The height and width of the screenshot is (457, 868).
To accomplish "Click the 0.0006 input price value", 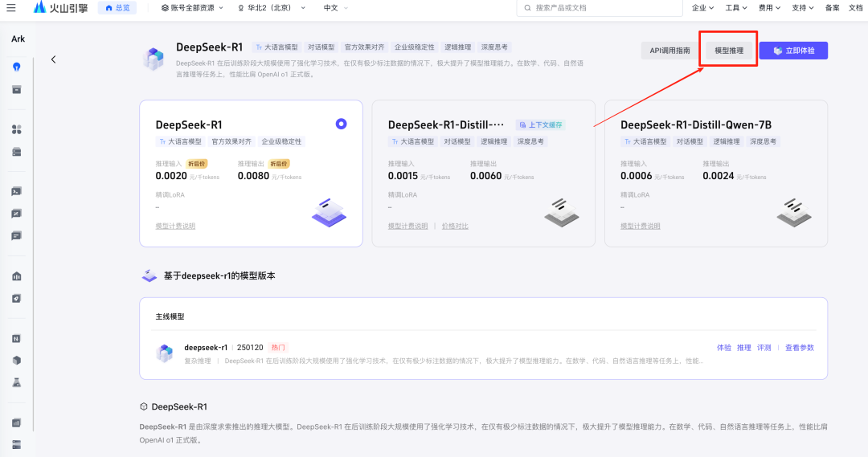I will pyautogui.click(x=636, y=176).
